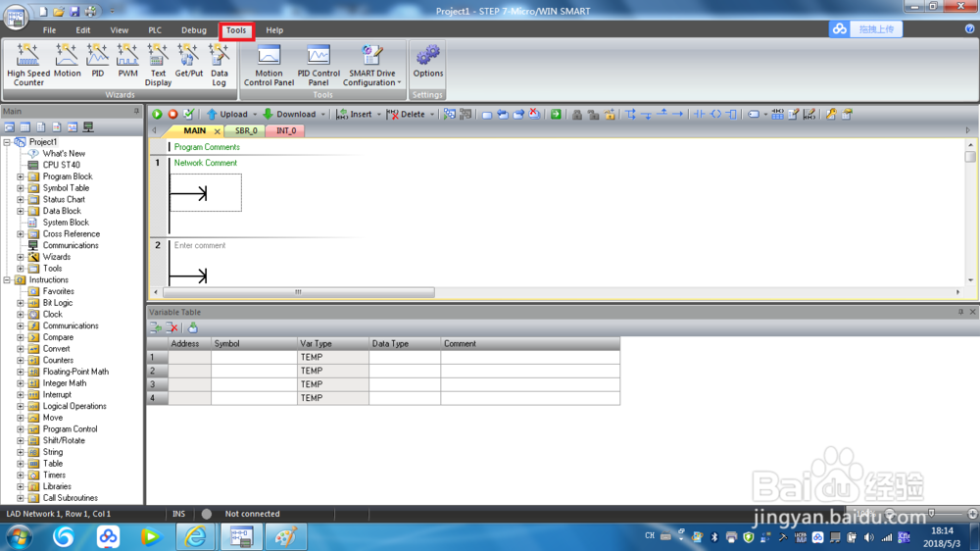Image resolution: width=980 pixels, height=551 pixels.
Task: Open the Insert dropdown arrow
Action: pos(378,115)
